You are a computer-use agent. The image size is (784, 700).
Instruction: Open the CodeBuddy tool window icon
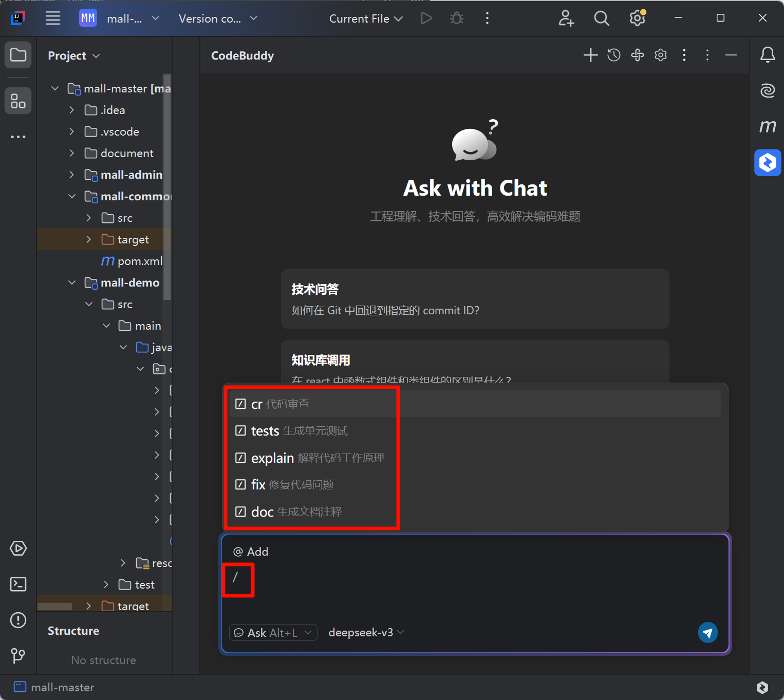click(768, 163)
